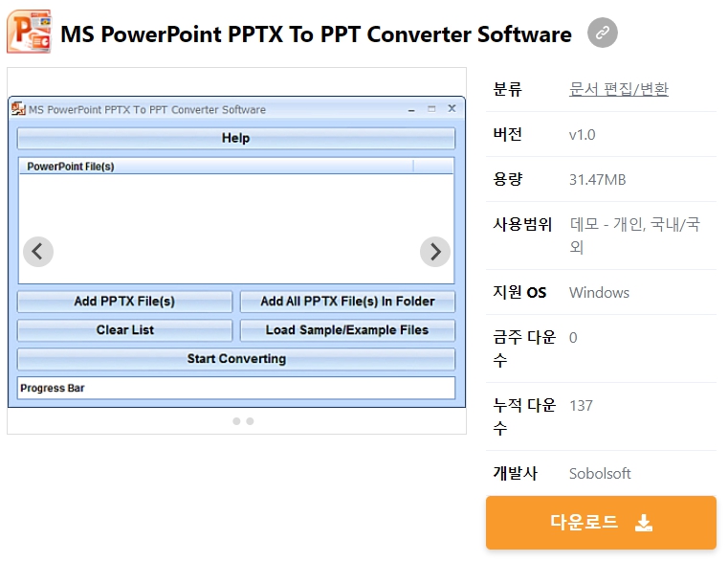
Task: Click the usage scope text 데모 - 개인
Action: point(607,225)
